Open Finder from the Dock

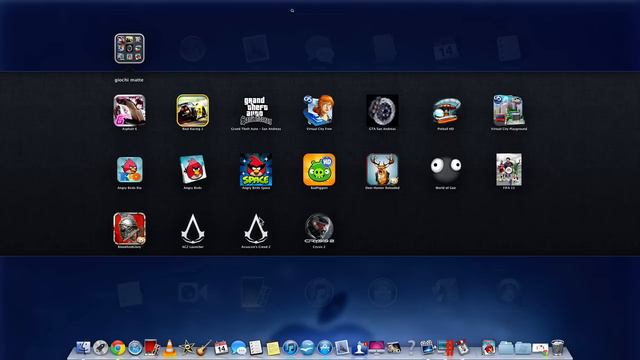coord(83,348)
